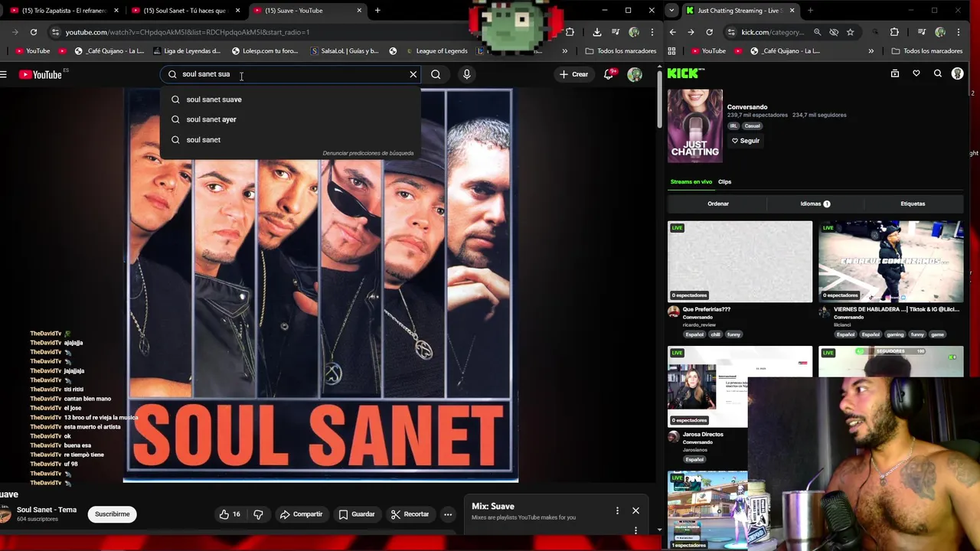Screen dimensions: 980x551
Task: Click the YouTube logo home link
Action: click(41, 74)
